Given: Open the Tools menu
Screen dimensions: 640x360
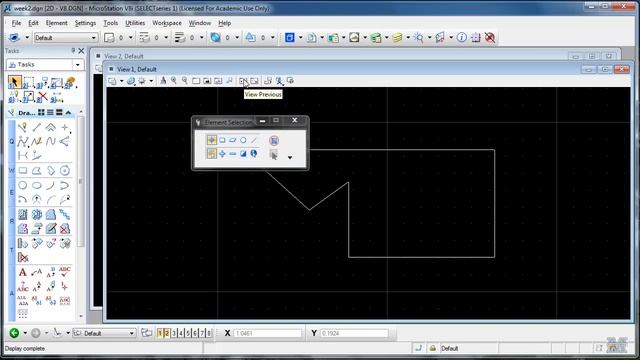Looking at the screenshot, I should click(x=111, y=23).
